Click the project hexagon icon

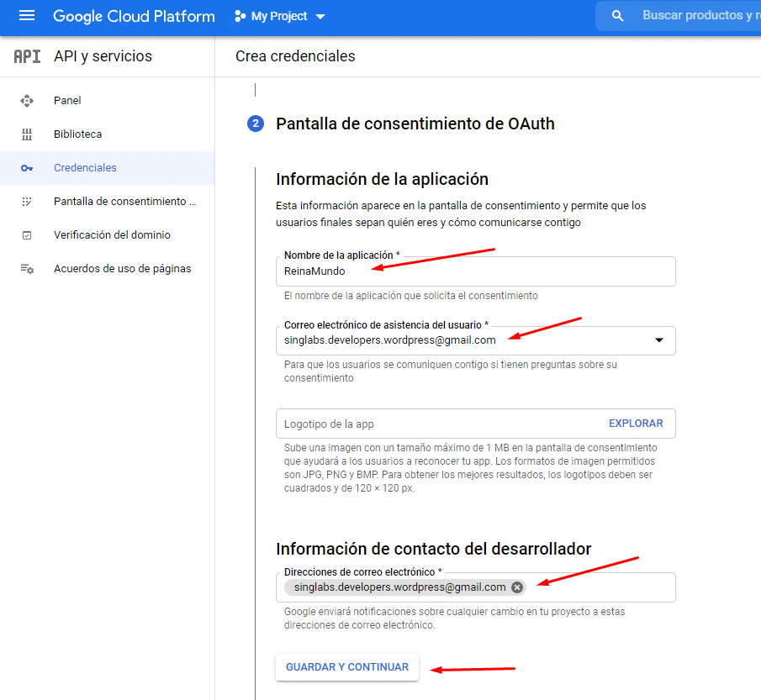pos(240,16)
